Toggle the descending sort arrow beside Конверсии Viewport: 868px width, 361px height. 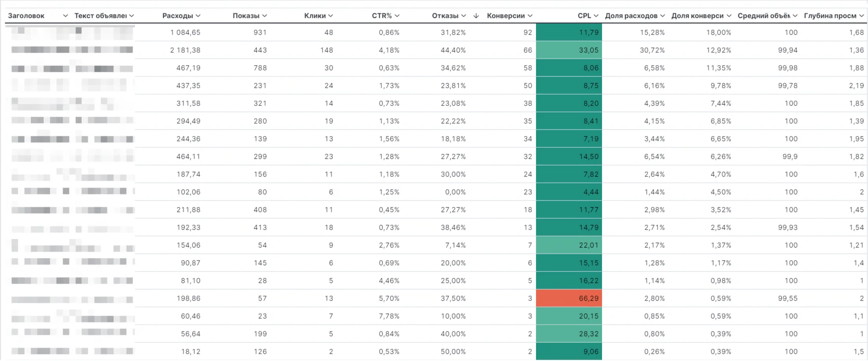click(x=476, y=16)
